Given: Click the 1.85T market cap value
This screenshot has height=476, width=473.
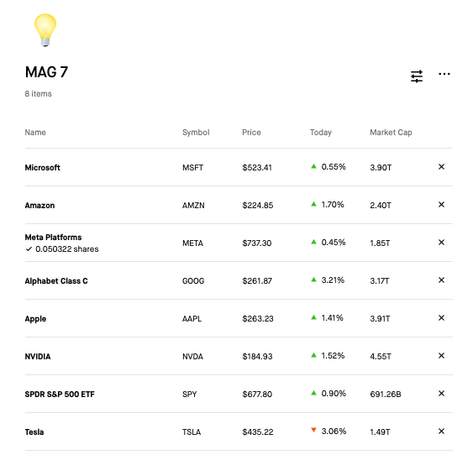Looking at the screenshot, I should (x=380, y=243).
